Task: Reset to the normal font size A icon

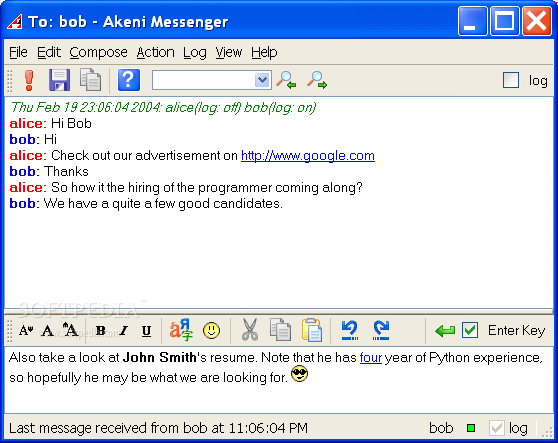Action: [48, 331]
